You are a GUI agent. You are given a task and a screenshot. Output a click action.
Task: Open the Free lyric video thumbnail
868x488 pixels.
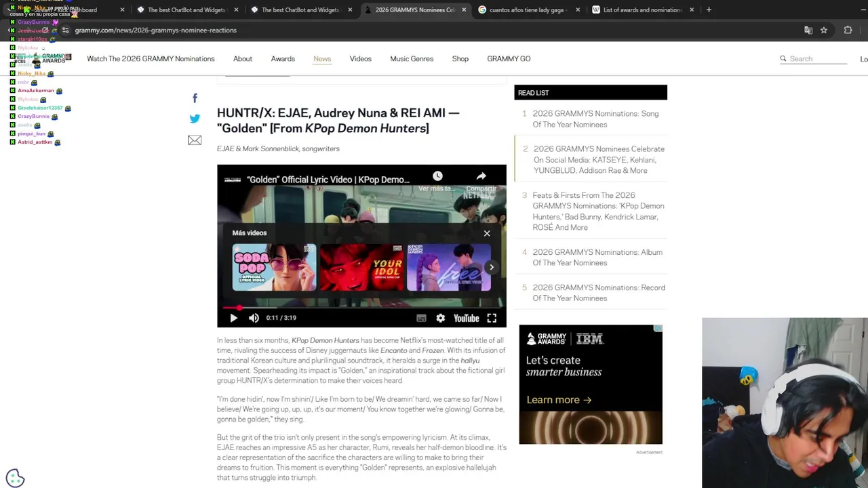(x=448, y=268)
